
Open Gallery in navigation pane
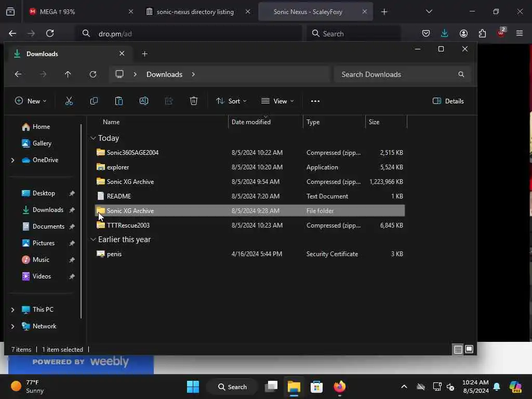42,143
